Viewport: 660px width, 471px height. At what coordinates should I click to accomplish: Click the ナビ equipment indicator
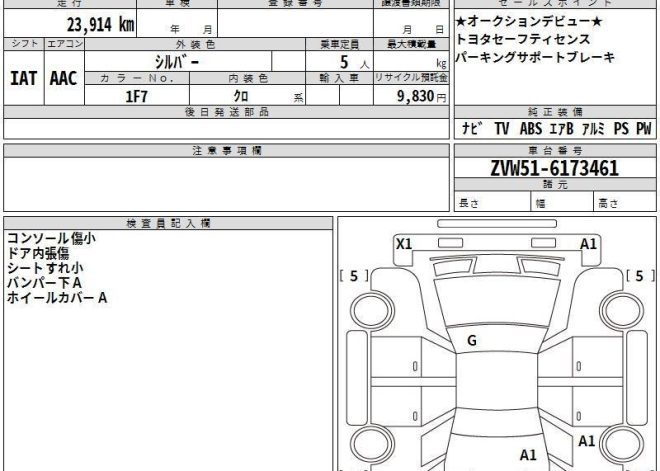(470, 128)
